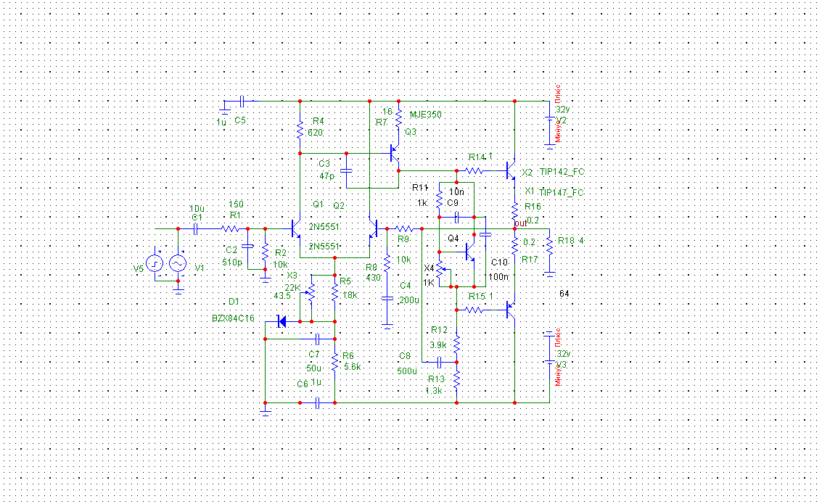
Task: Select the V1 sine voltage source
Action: tap(177, 263)
